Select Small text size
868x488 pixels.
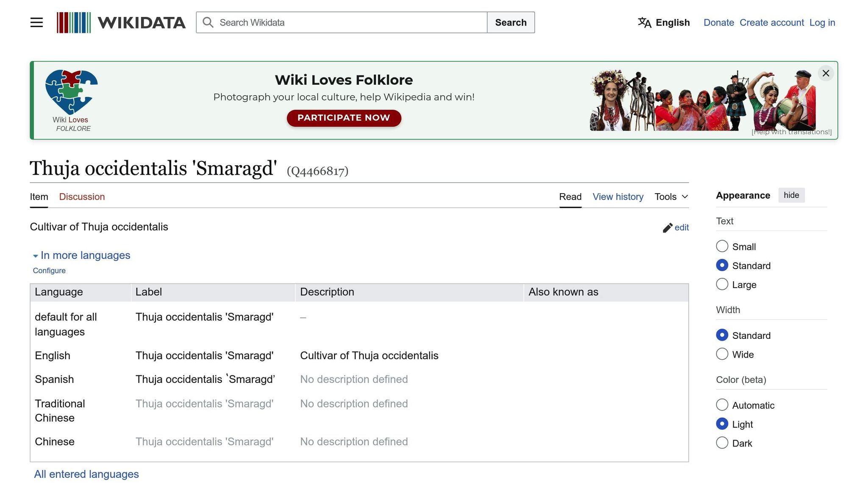click(x=722, y=247)
